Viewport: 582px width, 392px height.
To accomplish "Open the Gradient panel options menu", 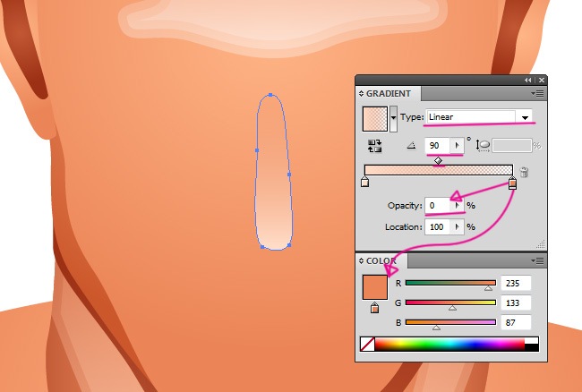I will tap(537, 93).
